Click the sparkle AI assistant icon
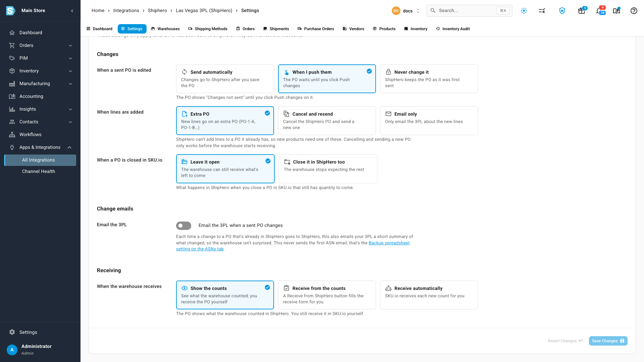 [524, 11]
